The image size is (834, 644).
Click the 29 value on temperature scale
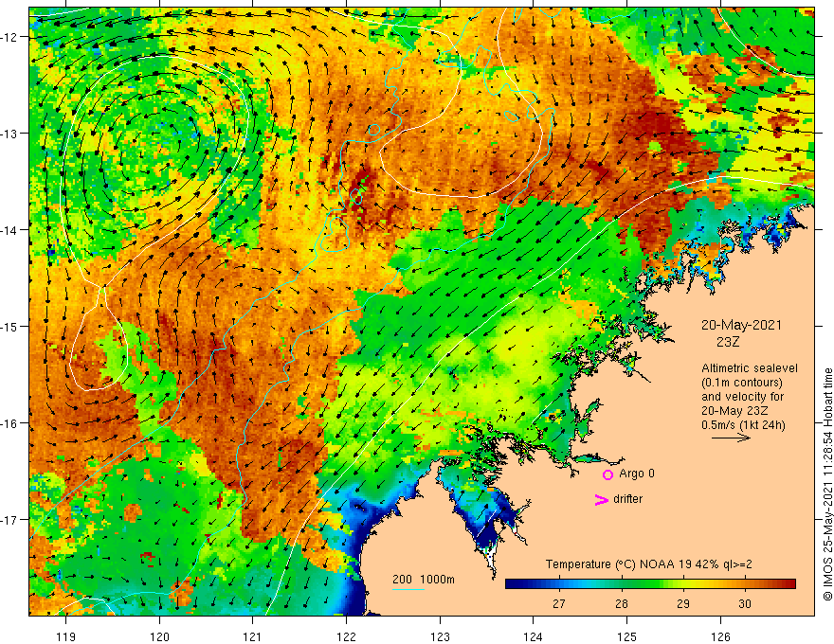click(x=683, y=603)
